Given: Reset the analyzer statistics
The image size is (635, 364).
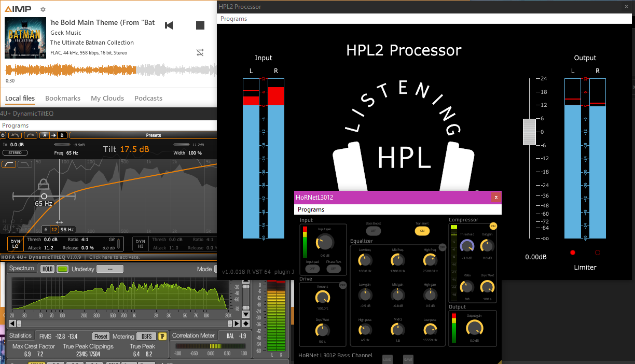Looking at the screenshot, I should [101, 337].
